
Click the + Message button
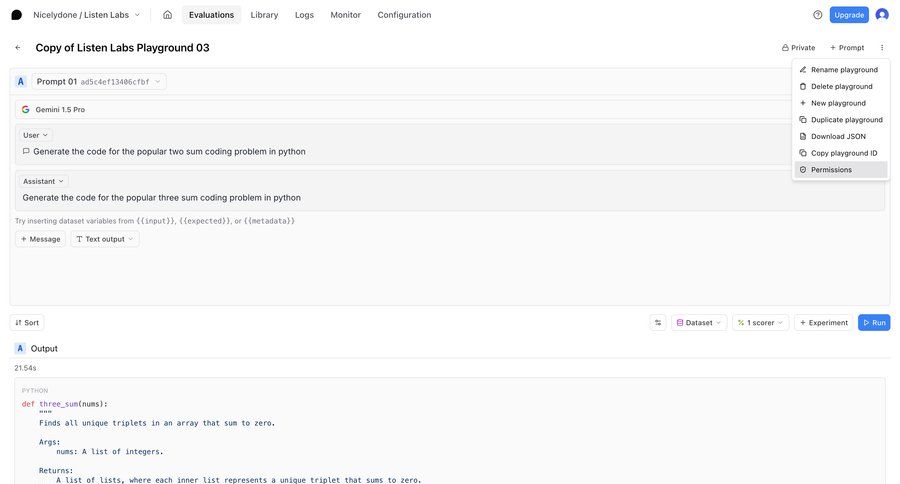40,239
